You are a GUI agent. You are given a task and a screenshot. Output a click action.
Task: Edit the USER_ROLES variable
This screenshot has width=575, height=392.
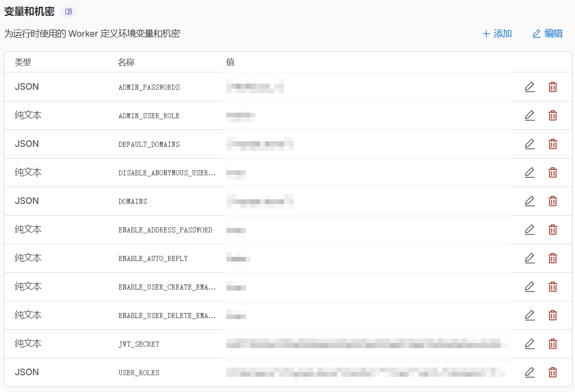[x=530, y=373]
